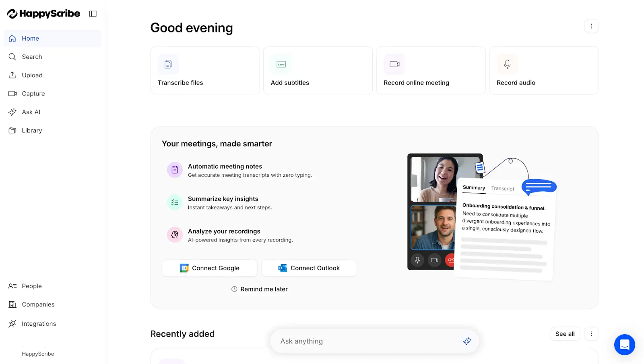Open the Integrations page
Image resolution: width=644 pixels, height=364 pixels.
click(39, 323)
